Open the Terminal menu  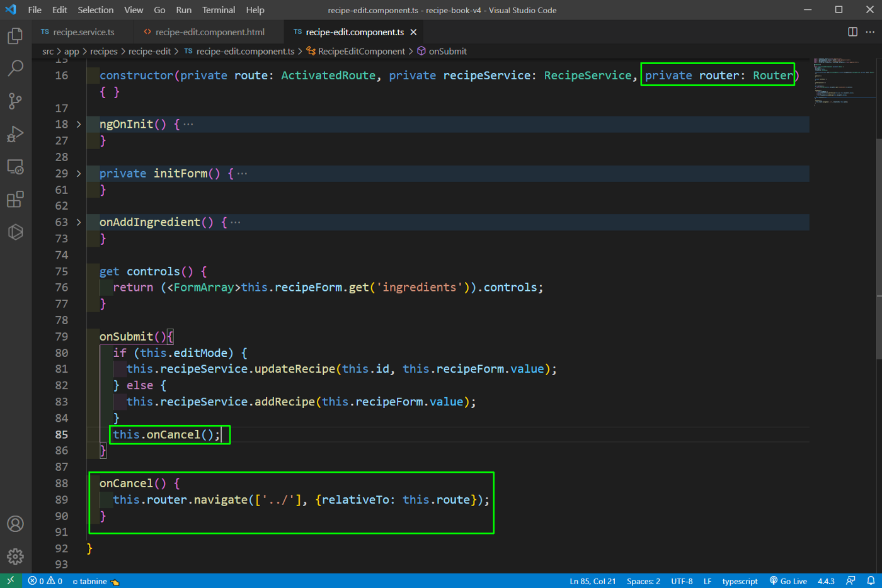coord(219,10)
